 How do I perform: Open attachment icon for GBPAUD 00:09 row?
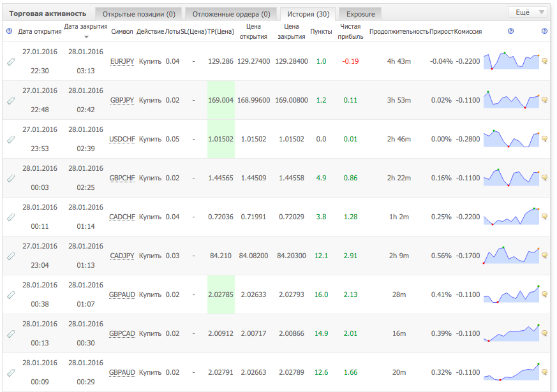coord(11,373)
